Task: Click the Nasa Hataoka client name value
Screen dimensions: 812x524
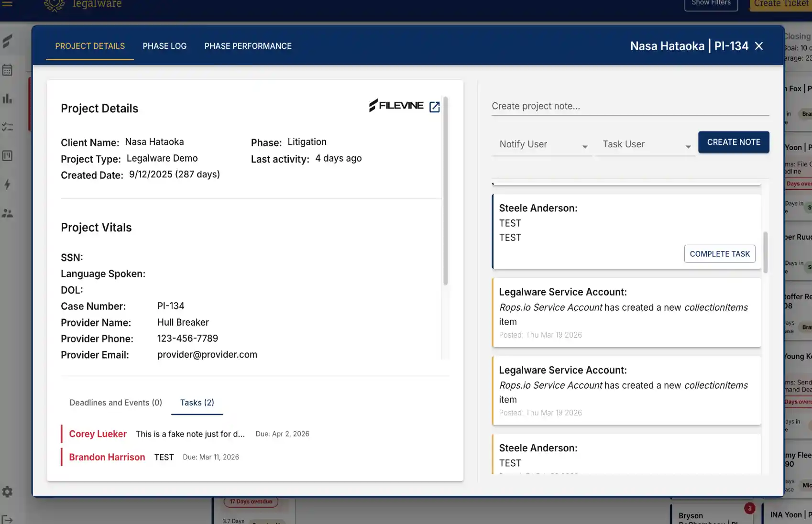Action: [x=154, y=142]
